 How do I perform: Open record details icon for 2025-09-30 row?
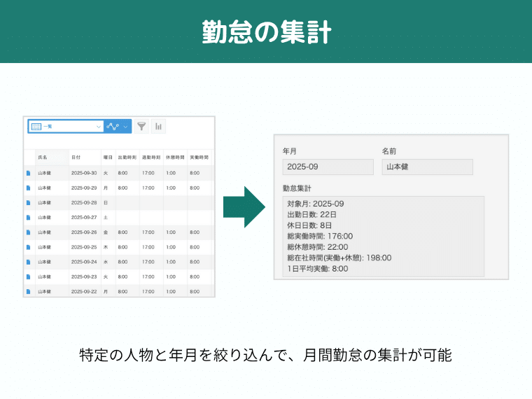pos(29,173)
